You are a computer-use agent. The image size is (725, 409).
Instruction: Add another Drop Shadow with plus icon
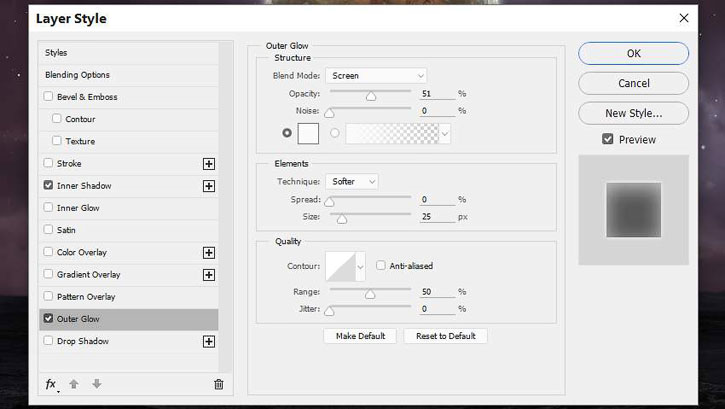point(209,342)
